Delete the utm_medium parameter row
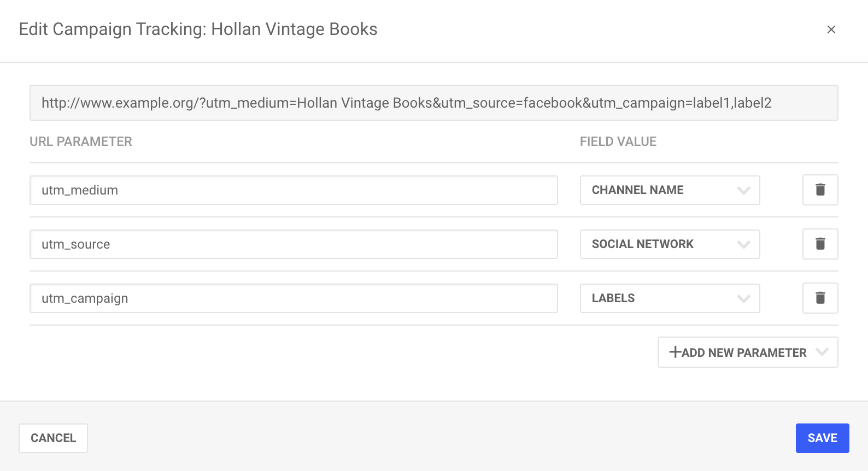The image size is (868, 471). [820, 190]
